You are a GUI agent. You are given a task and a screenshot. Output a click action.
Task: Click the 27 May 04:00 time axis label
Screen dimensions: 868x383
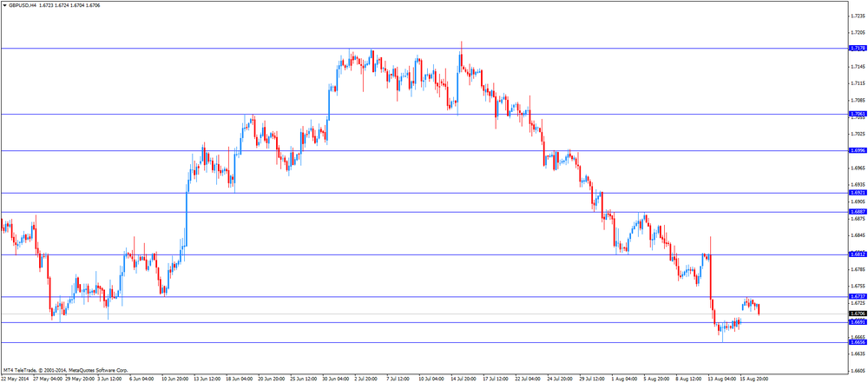47,380
